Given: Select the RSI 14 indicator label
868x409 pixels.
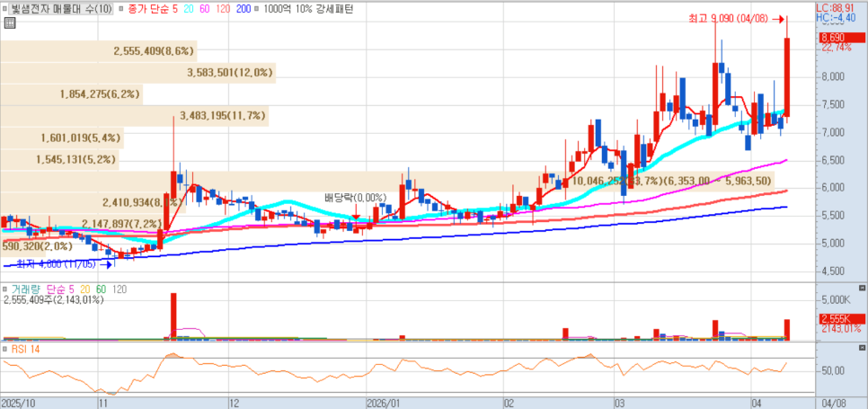Looking at the screenshot, I should pyautogui.click(x=25, y=350).
